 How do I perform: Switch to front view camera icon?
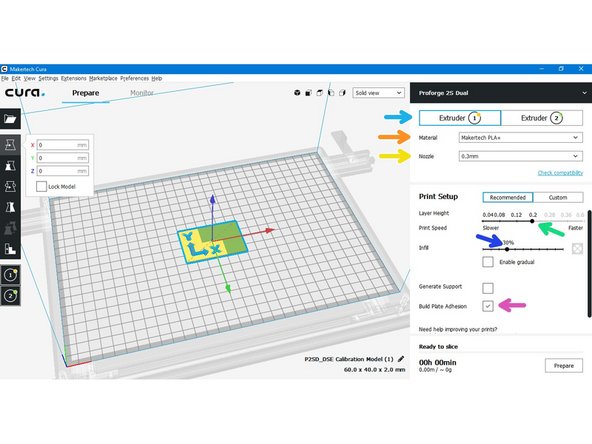tap(308, 93)
